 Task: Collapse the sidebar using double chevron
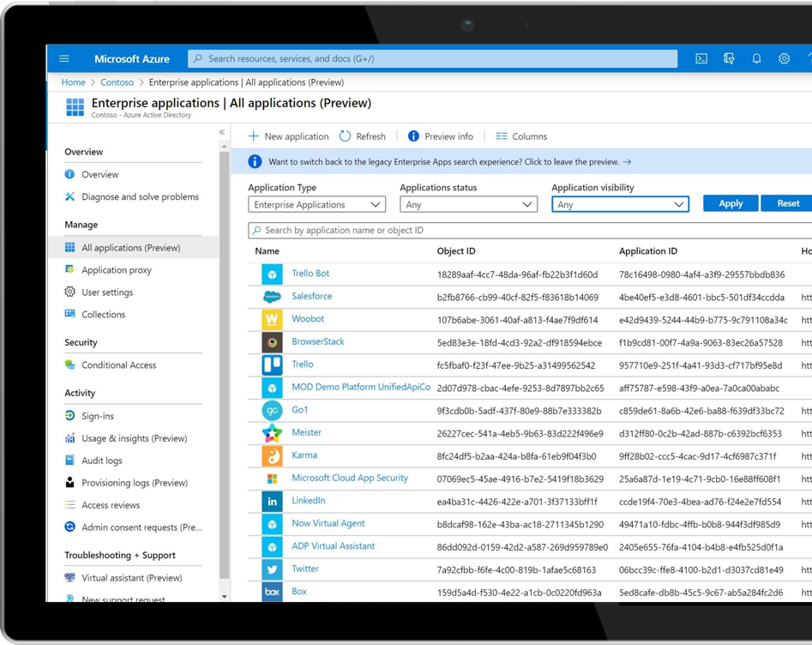(221, 133)
